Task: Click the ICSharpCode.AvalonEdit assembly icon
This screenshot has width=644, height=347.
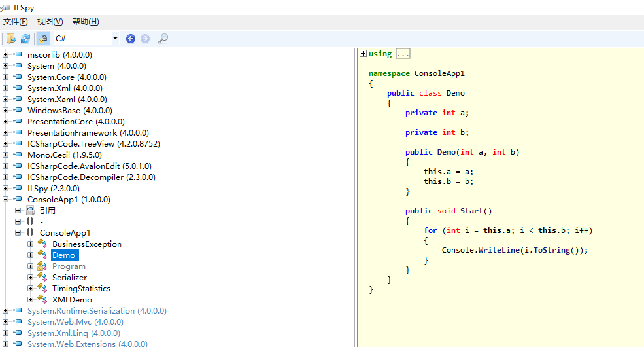Action: coord(18,165)
